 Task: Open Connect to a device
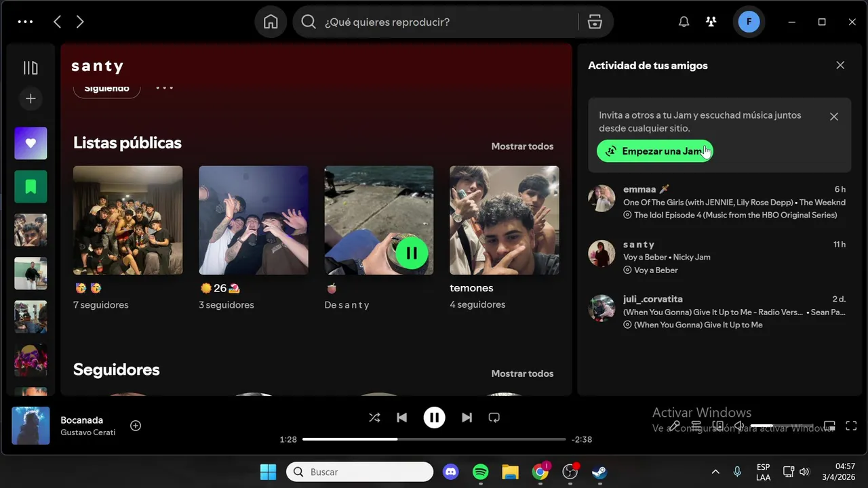717,426
